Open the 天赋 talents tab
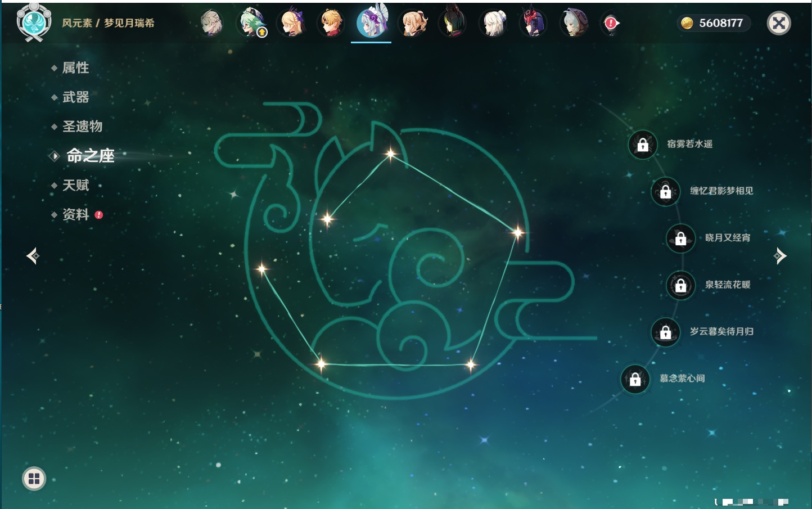The height and width of the screenshot is (509, 812). [75, 186]
